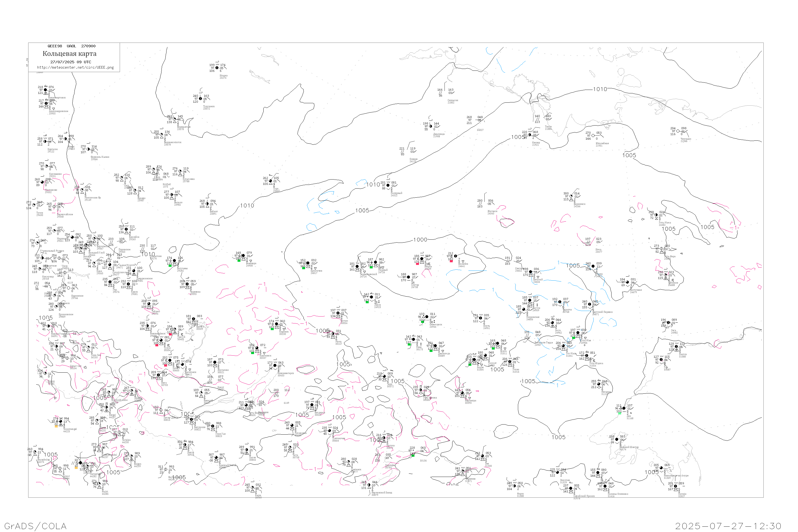
Task: Click the 2025-07-27-12:30 timestamp text
Action: [x=728, y=526]
